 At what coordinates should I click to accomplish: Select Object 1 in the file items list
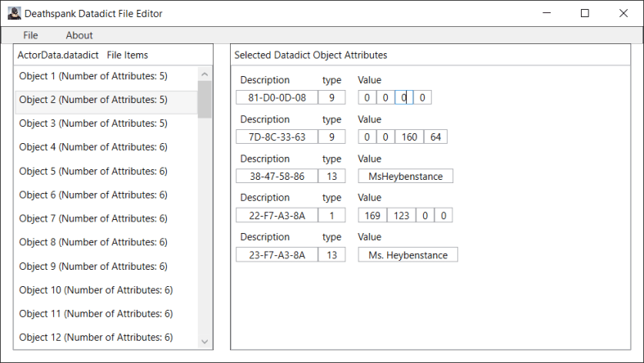coord(93,76)
